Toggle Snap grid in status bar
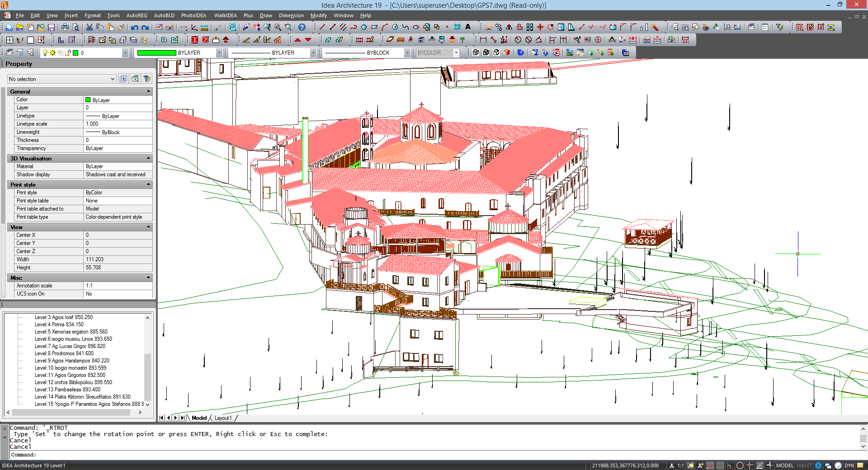This screenshot has height=470, width=868. 710,465
